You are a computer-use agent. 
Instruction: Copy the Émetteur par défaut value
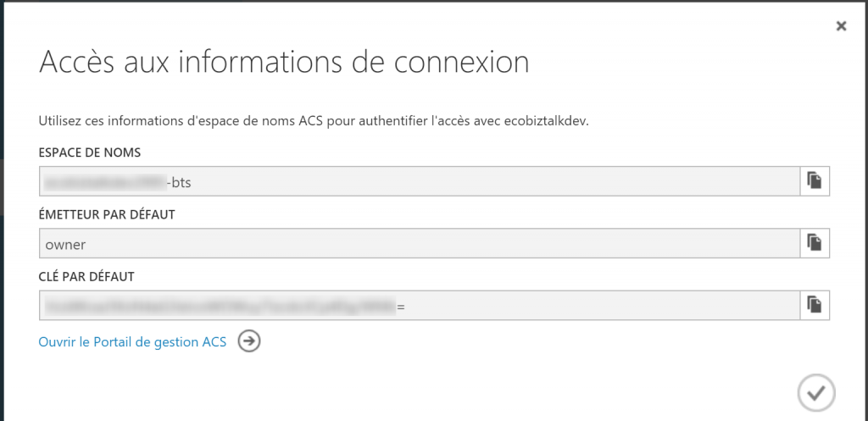(814, 243)
